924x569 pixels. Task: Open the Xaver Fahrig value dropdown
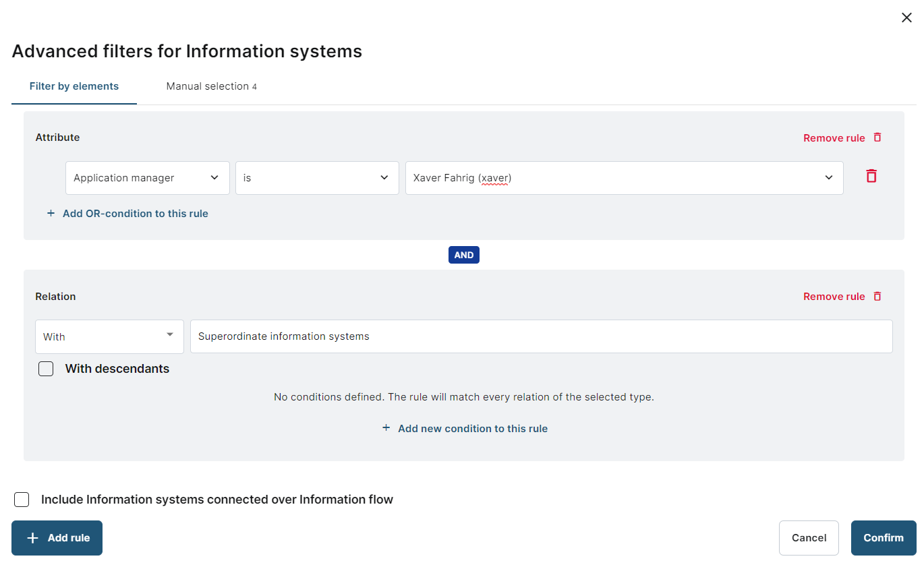click(x=623, y=178)
